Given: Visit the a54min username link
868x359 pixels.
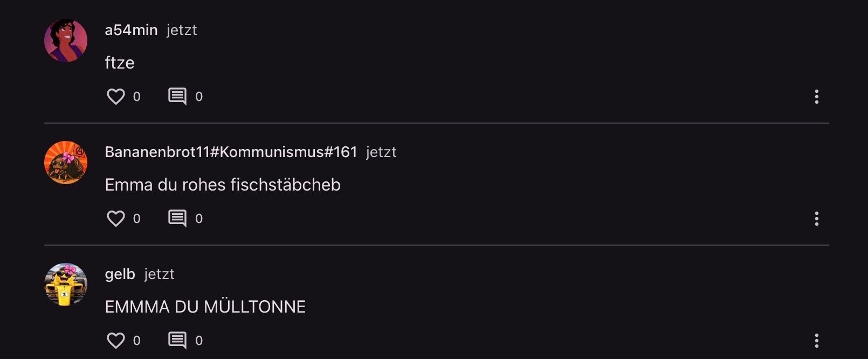Looking at the screenshot, I should tap(131, 30).
